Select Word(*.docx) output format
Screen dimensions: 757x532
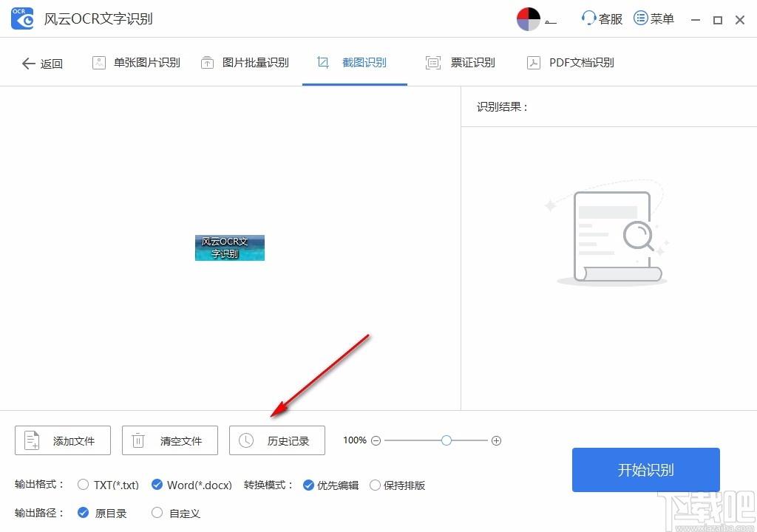pos(191,485)
